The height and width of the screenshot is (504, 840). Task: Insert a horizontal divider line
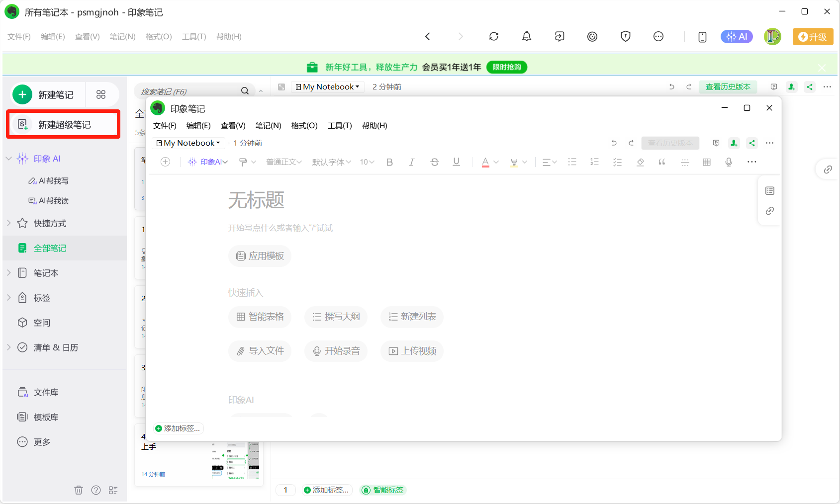point(685,162)
